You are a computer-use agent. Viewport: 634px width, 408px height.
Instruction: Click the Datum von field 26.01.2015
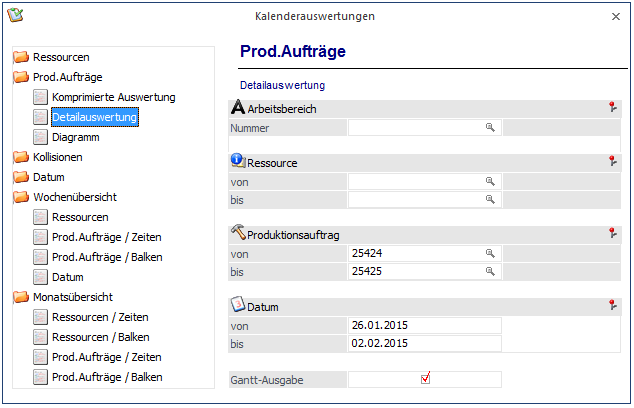pos(424,326)
